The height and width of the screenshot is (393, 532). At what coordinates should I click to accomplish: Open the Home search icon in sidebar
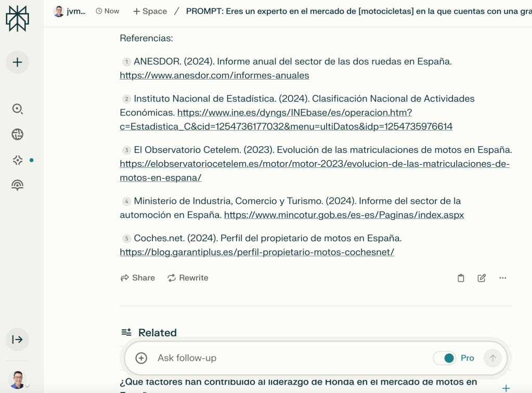17,109
